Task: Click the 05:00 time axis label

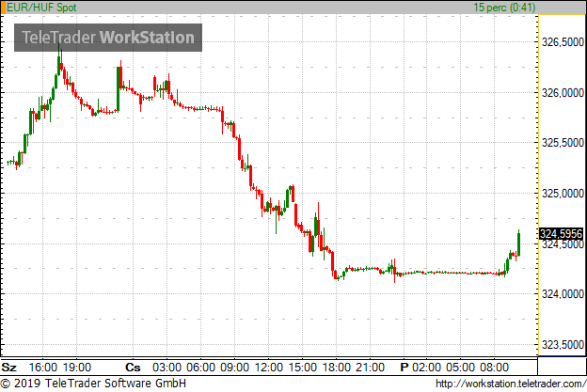Action: pos(460,368)
